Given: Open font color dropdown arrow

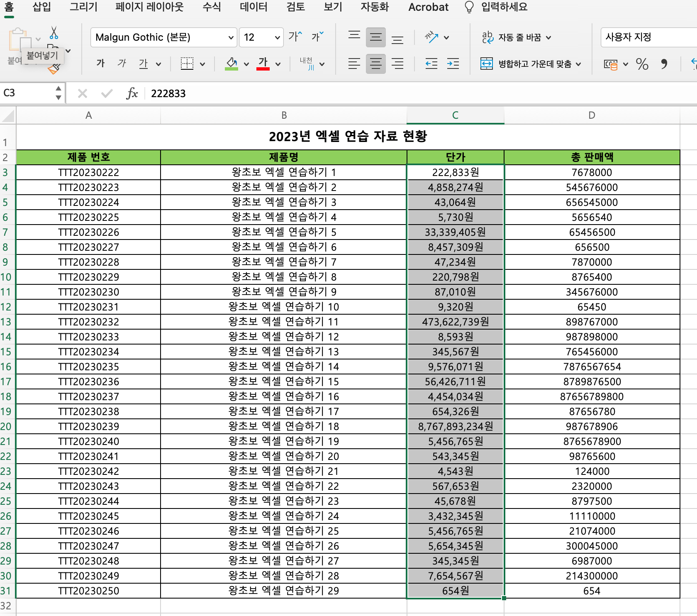Looking at the screenshot, I should click(x=278, y=64).
